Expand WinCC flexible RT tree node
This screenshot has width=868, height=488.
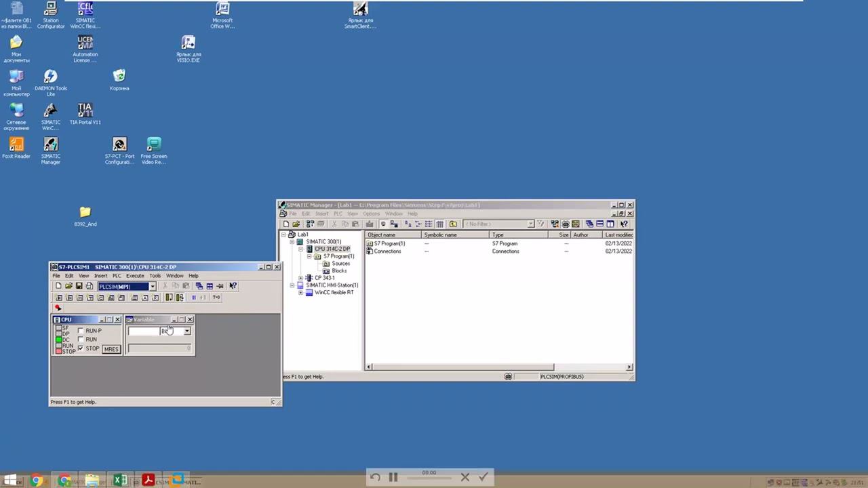point(301,293)
